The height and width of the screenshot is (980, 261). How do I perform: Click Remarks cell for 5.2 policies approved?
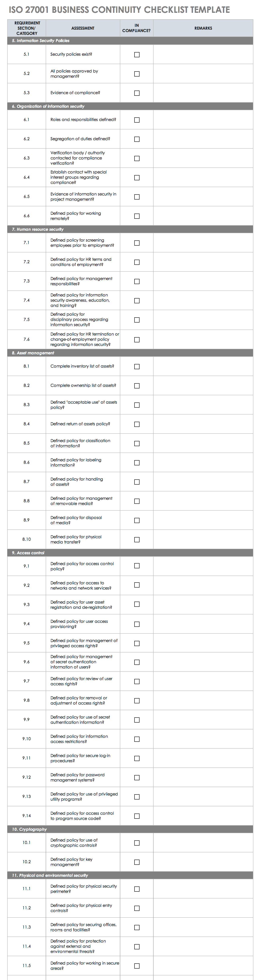click(203, 74)
